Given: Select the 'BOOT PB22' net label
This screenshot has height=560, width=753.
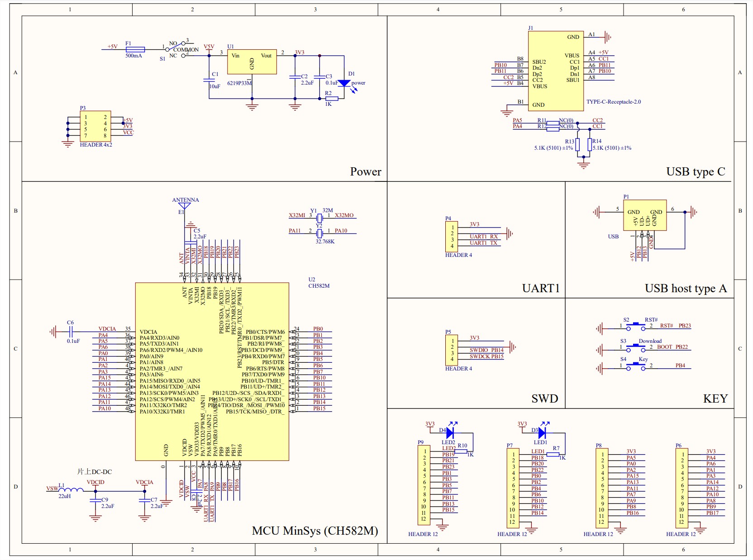Looking at the screenshot, I should pyautogui.click(x=672, y=347).
